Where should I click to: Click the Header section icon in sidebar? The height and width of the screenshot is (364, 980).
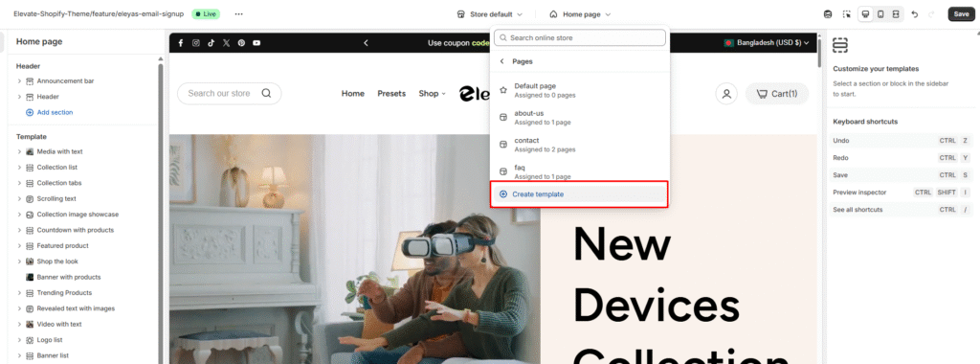[30, 97]
